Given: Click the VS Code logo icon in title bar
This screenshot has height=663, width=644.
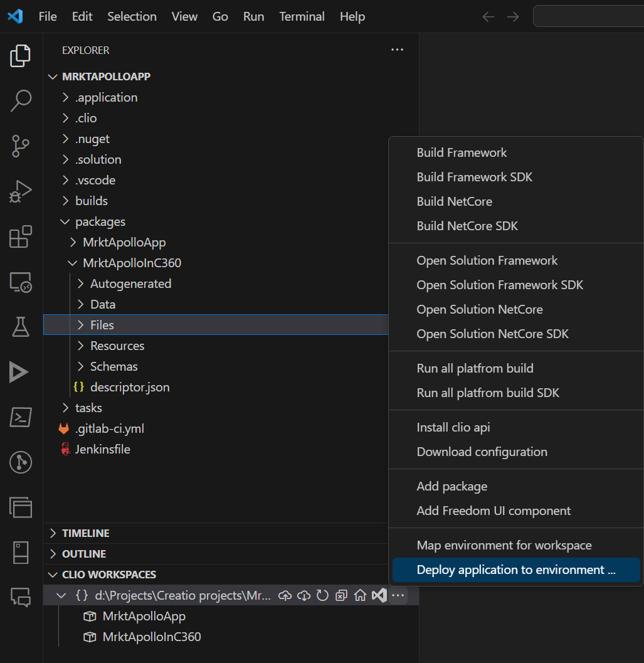Looking at the screenshot, I should (15, 16).
